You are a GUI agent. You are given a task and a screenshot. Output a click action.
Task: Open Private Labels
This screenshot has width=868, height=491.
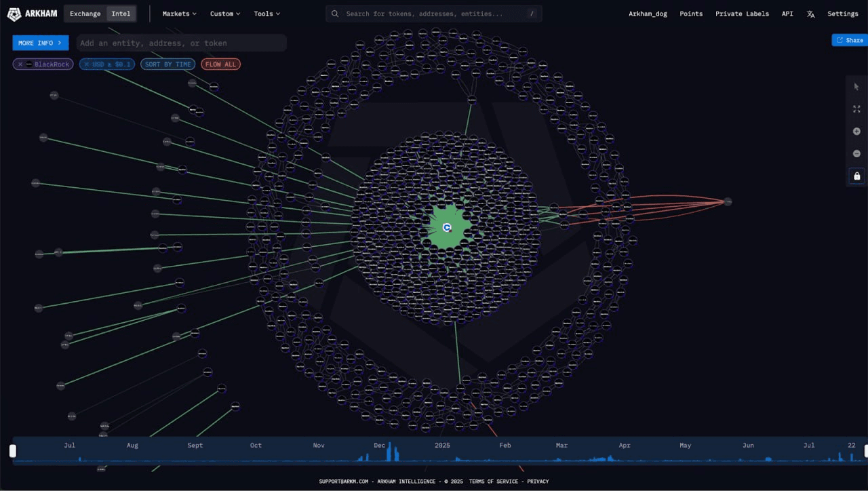click(x=742, y=14)
